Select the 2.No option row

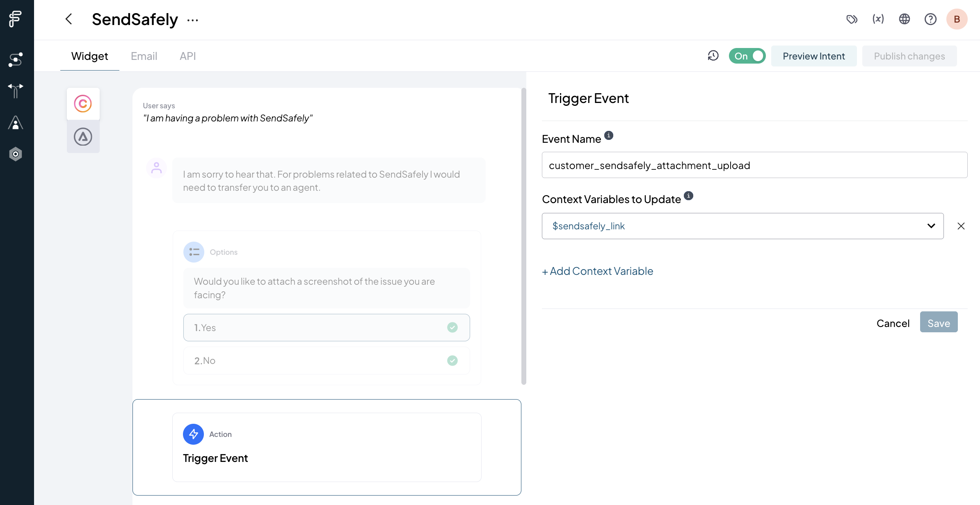point(327,361)
